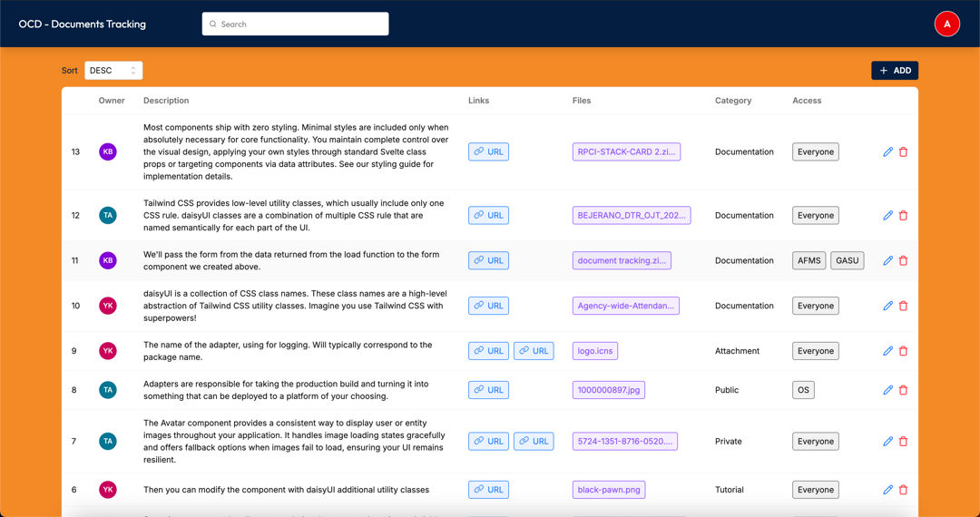Delete the logo.icns document row
Image resolution: width=980 pixels, height=517 pixels.
pyautogui.click(x=903, y=351)
